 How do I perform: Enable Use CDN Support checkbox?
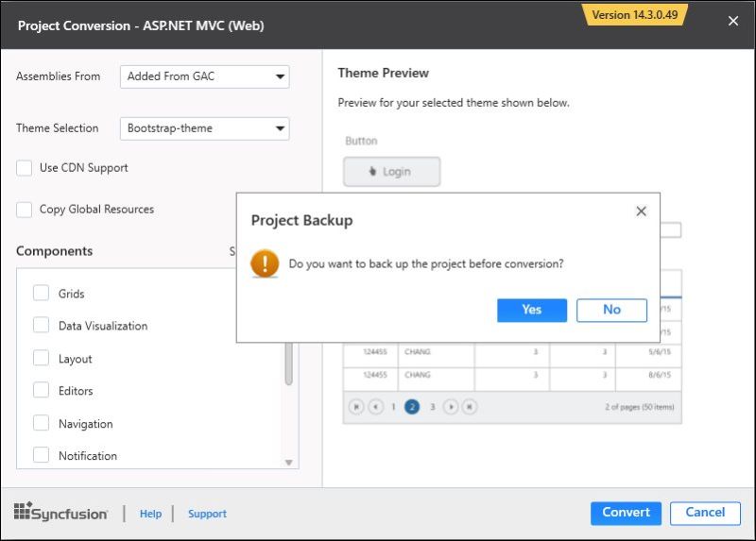coord(25,168)
